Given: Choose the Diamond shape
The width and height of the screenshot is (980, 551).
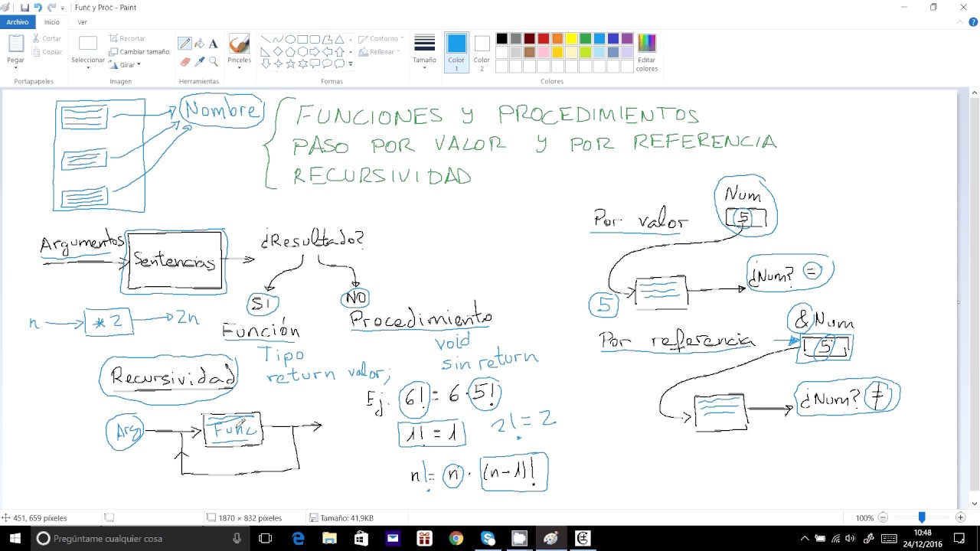Looking at the screenshot, I should tap(278, 51).
